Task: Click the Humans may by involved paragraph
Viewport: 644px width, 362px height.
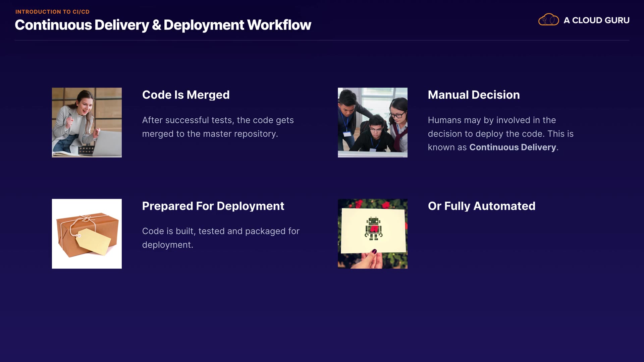Action: 500,133
